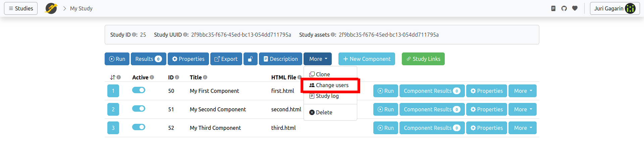Screen dimensions: 644x147
Task: Select Change users menu entry
Action: [x=330, y=85]
